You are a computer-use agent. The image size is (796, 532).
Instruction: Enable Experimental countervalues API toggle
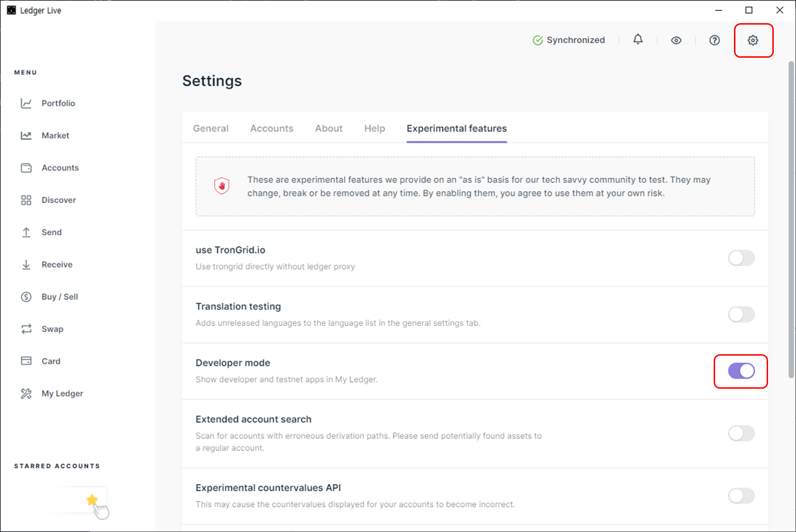(x=741, y=496)
